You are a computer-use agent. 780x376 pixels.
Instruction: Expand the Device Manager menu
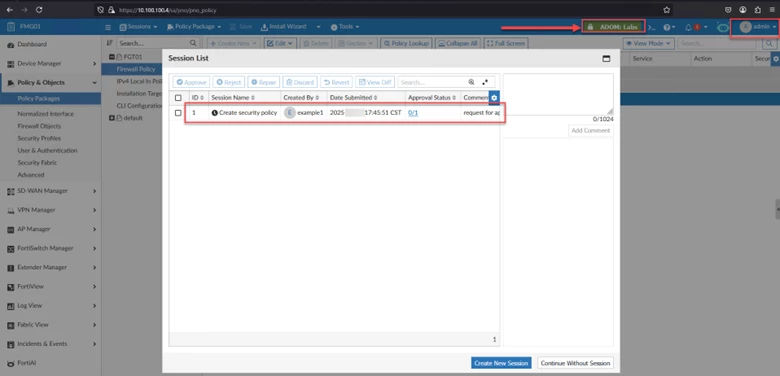point(51,64)
